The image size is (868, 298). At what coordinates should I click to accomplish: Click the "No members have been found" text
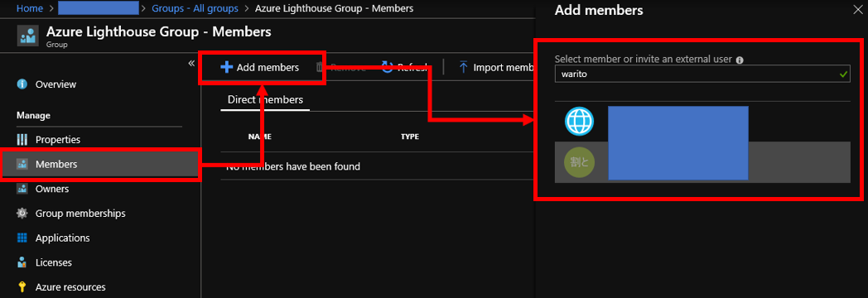point(293,166)
